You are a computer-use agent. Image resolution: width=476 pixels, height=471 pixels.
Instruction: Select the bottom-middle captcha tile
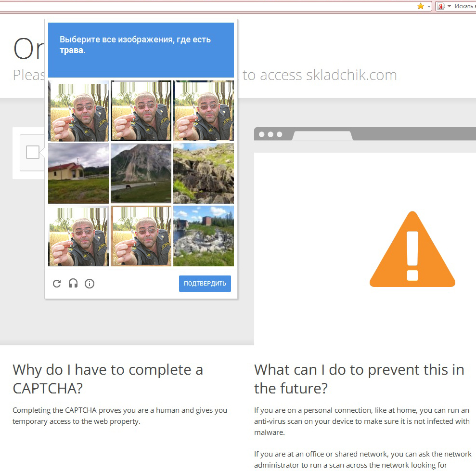point(141,236)
